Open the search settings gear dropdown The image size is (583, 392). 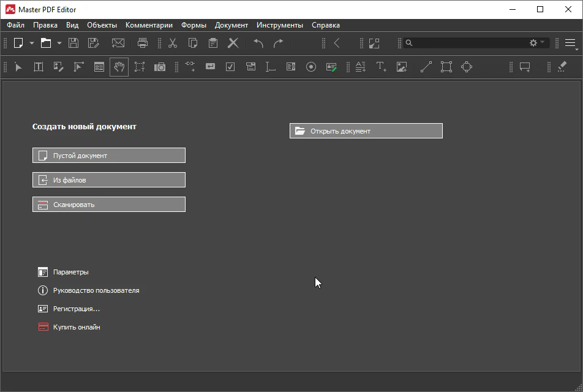point(536,43)
